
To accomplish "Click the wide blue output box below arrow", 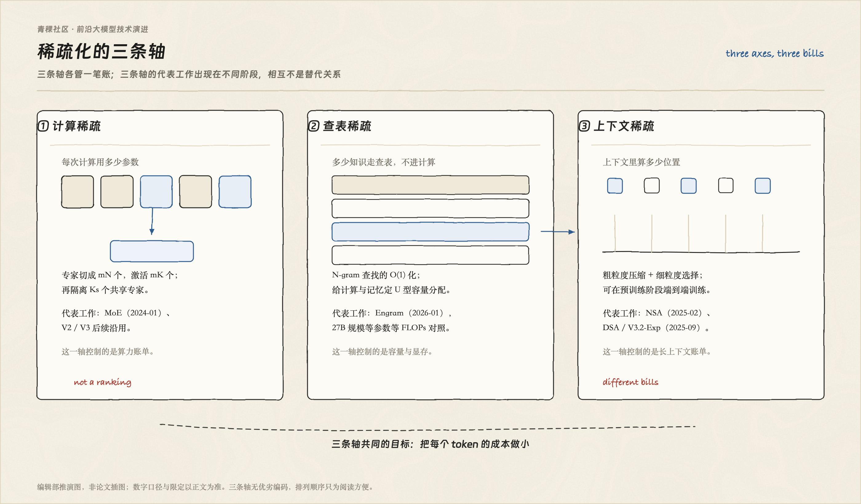I will (152, 251).
